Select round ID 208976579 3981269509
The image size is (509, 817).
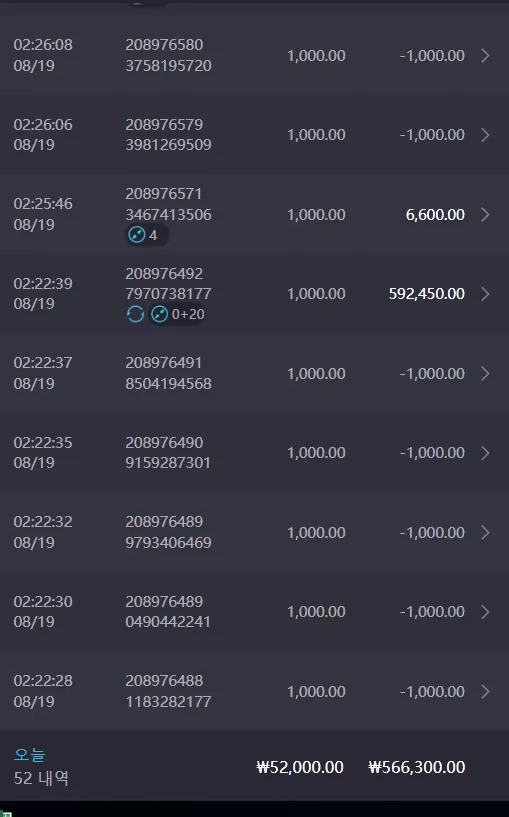(x=168, y=134)
